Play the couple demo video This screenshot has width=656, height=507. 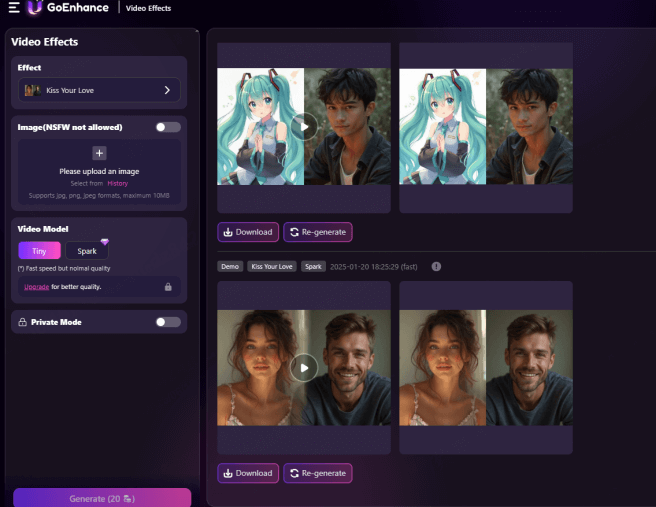304,368
